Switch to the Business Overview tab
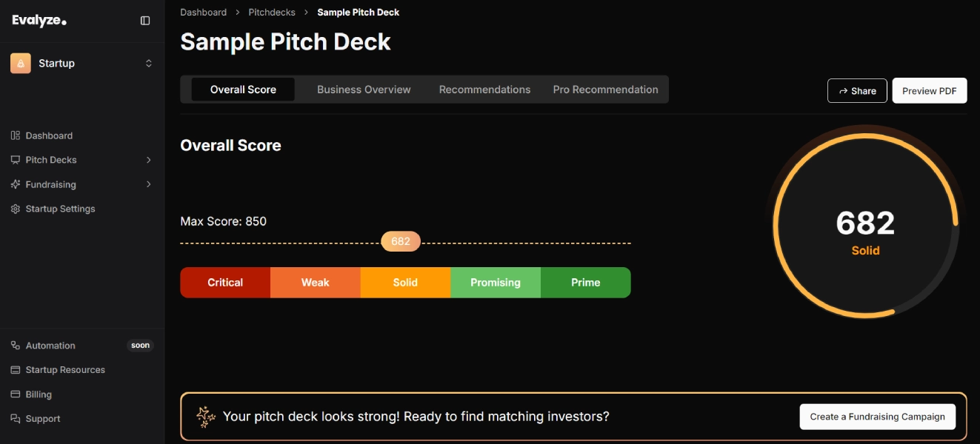Image resolution: width=980 pixels, height=444 pixels. 364,89
